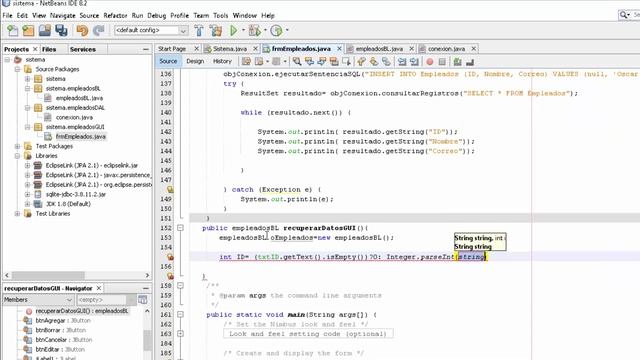Viewport: 640px width, 360px height.
Task: Collapse the sistema project node
Action: click(7, 60)
